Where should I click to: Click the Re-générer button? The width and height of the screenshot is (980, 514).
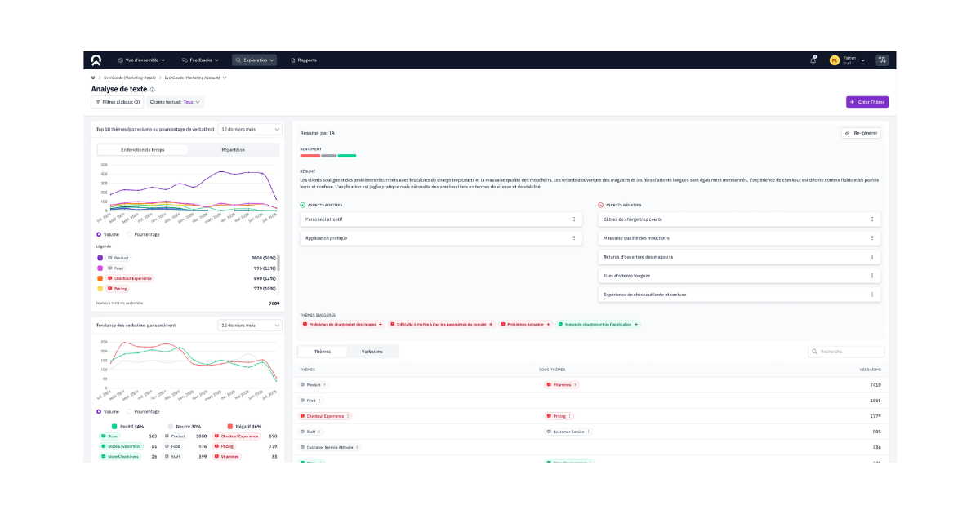pos(861,132)
